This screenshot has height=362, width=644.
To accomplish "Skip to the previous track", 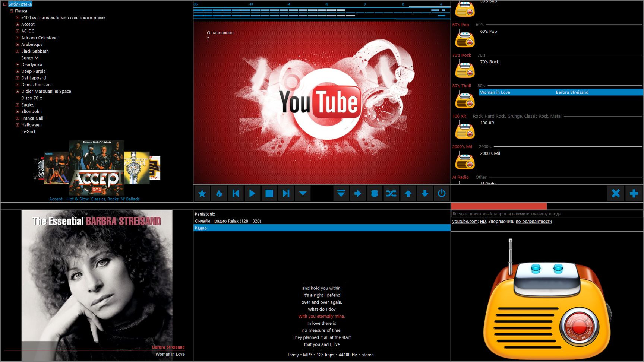I will coord(236,193).
